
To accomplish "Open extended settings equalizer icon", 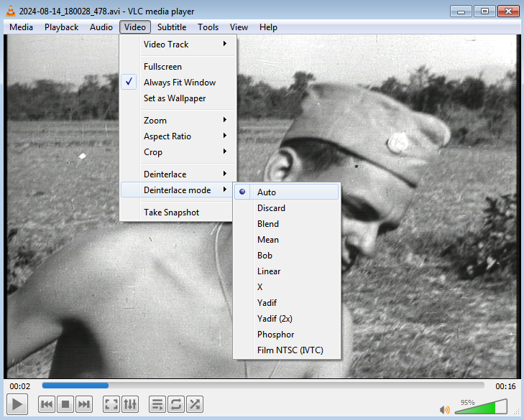I will [x=130, y=404].
